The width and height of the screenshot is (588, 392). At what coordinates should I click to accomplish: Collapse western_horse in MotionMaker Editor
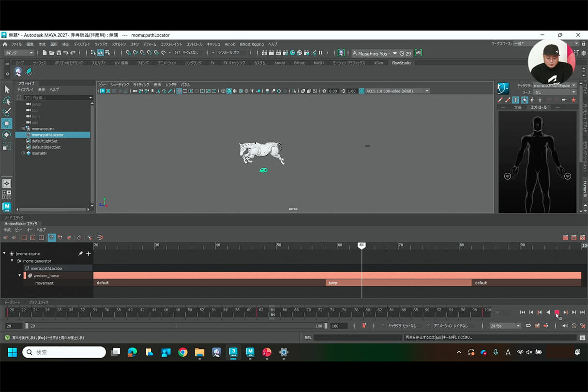tap(20, 275)
